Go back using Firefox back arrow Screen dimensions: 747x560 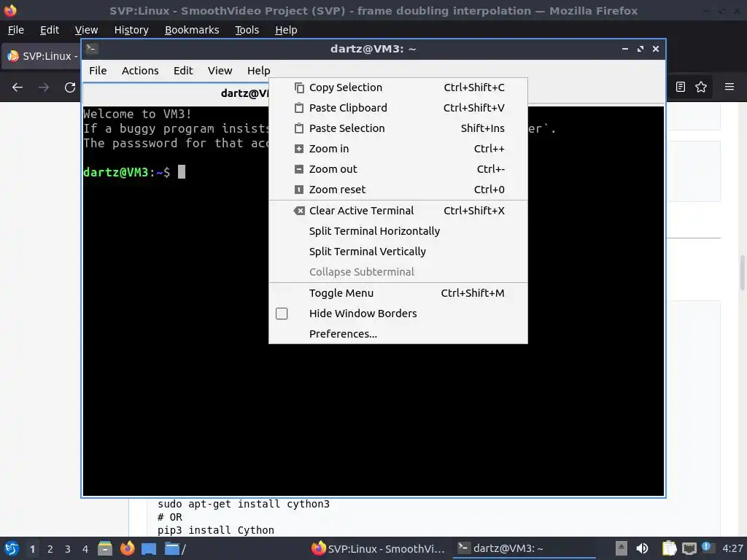18,87
